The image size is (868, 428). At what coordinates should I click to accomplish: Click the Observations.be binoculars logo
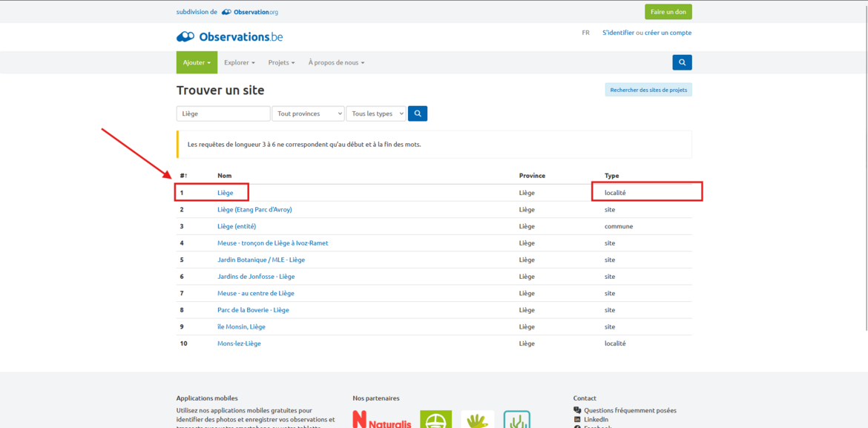click(x=185, y=36)
